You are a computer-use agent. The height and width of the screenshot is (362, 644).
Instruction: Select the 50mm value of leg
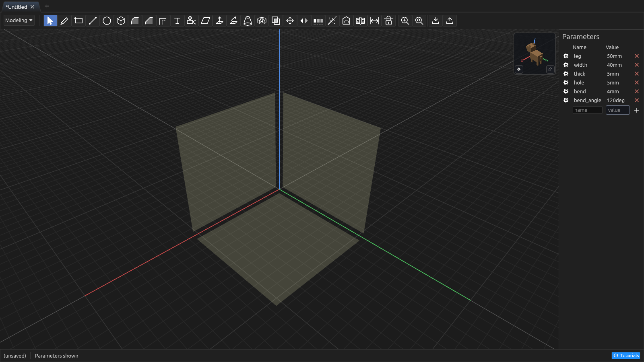click(615, 56)
